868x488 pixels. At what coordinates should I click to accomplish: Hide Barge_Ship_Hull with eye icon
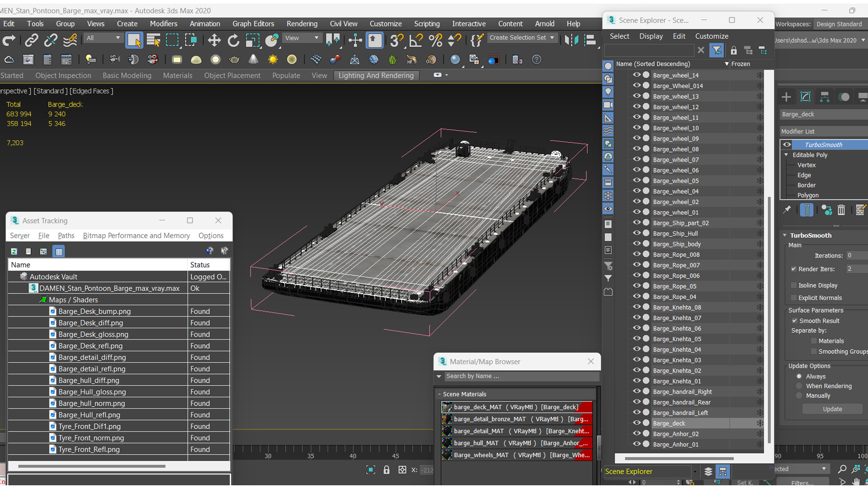637,233
